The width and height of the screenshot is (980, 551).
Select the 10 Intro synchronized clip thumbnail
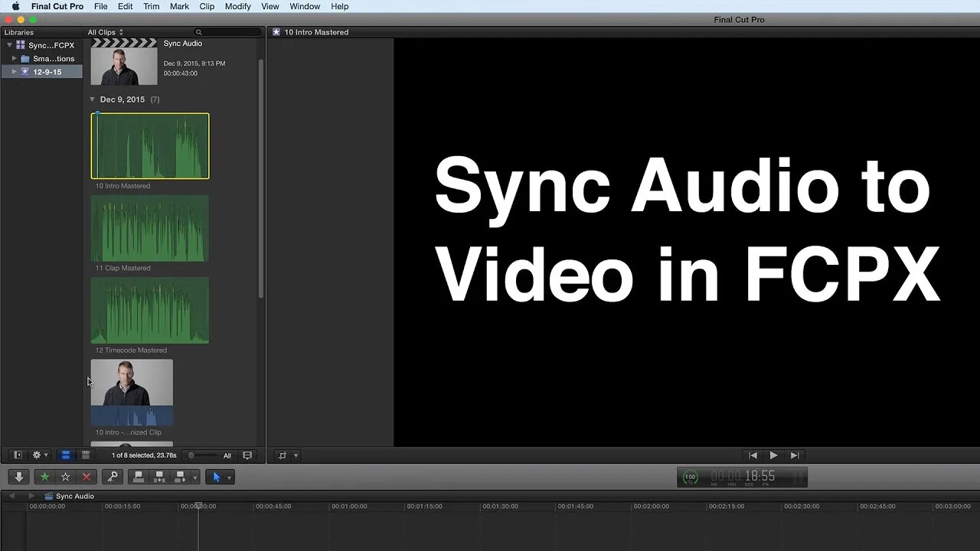click(x=132, y=393)
